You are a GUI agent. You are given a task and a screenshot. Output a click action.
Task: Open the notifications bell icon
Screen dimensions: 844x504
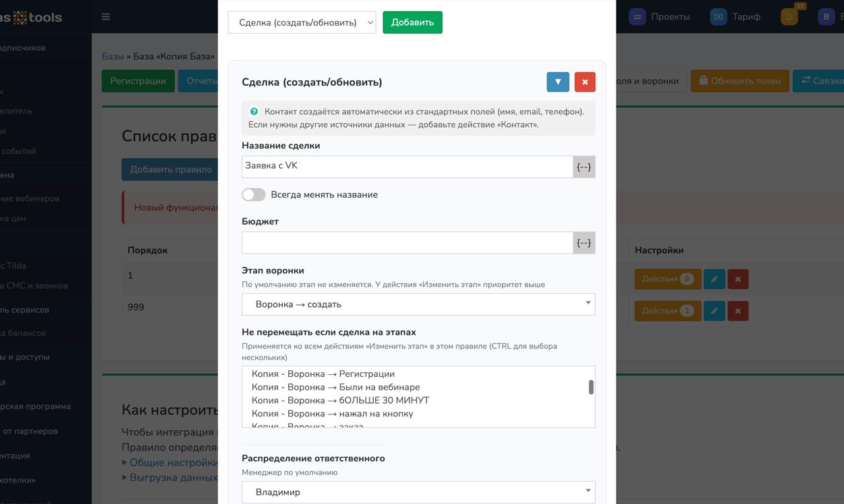click(789, 17)
